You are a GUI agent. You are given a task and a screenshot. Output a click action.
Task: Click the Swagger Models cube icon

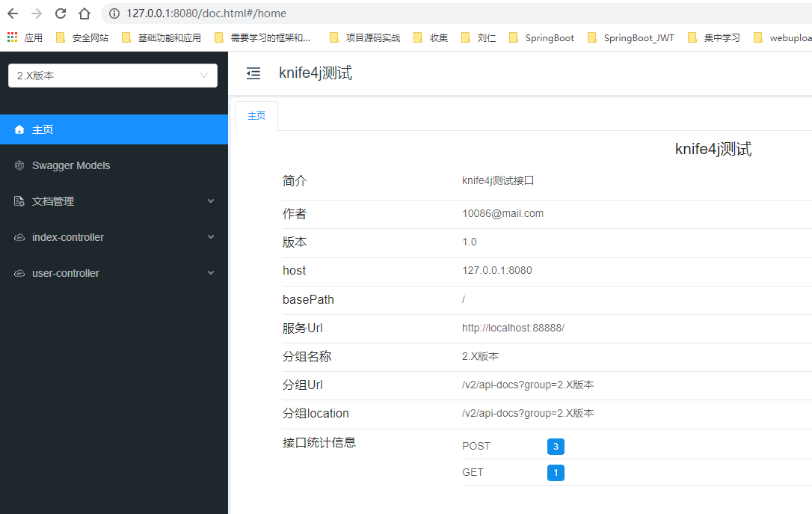19,165
